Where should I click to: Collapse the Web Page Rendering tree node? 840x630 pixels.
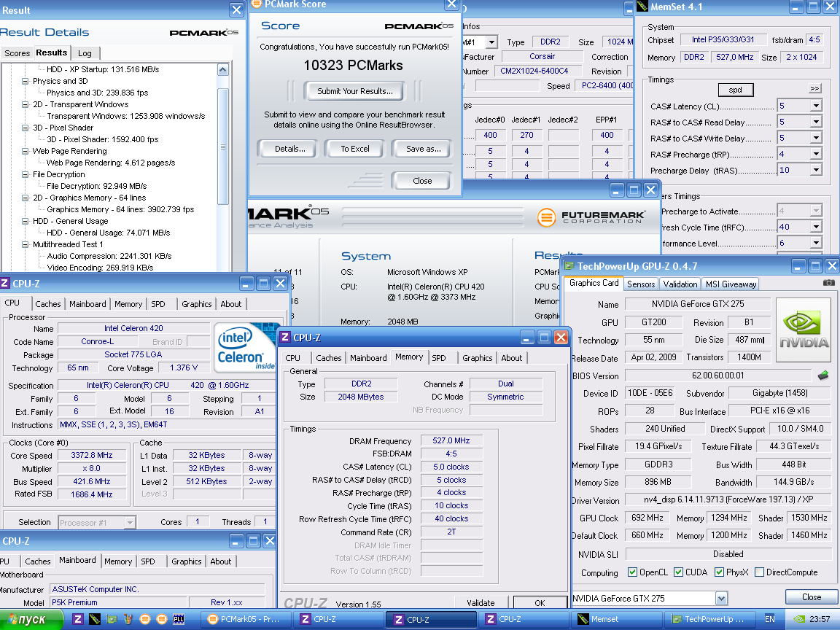pos(26,151)
